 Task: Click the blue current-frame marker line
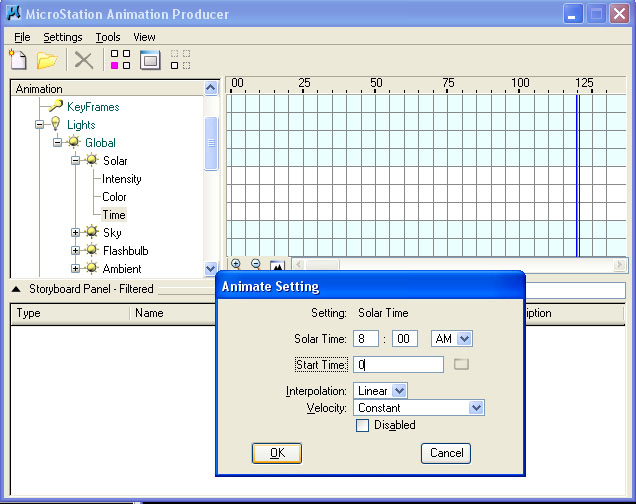point(578,176)
